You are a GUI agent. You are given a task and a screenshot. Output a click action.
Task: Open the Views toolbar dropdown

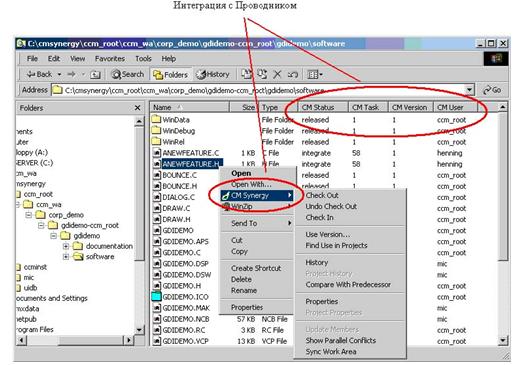click(315, 74)
